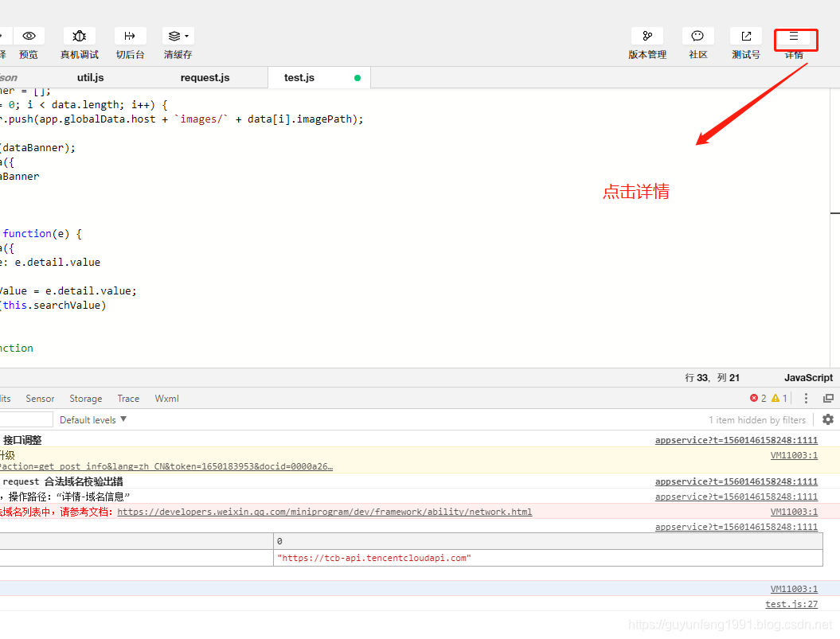
Task: Click the '1 item hidden by filters' text
Action: (757, 420)
